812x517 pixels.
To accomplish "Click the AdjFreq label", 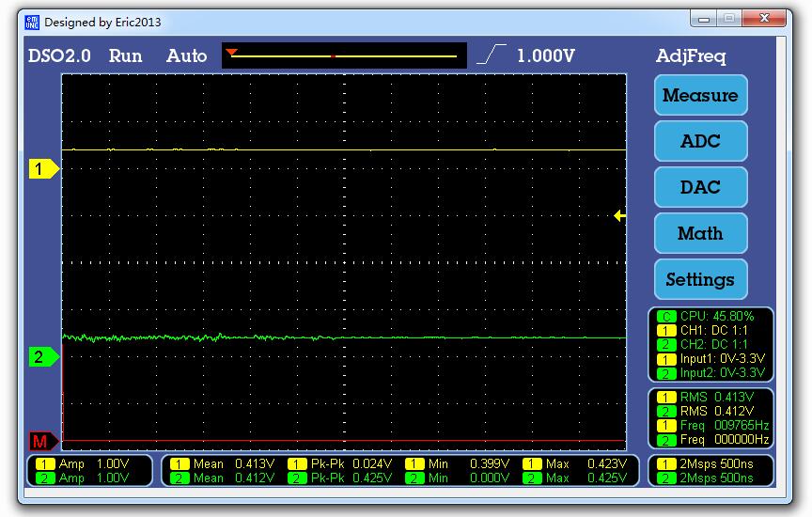I will (691, 56).
